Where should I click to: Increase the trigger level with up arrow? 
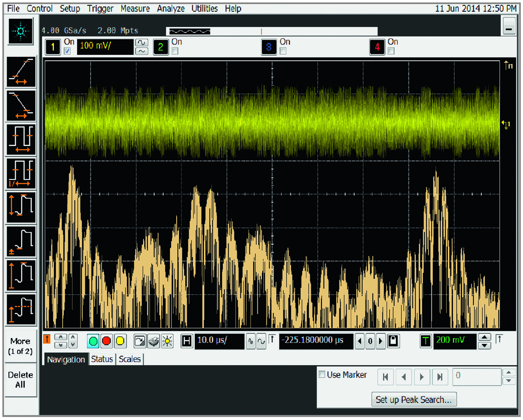tap(484, 337)
